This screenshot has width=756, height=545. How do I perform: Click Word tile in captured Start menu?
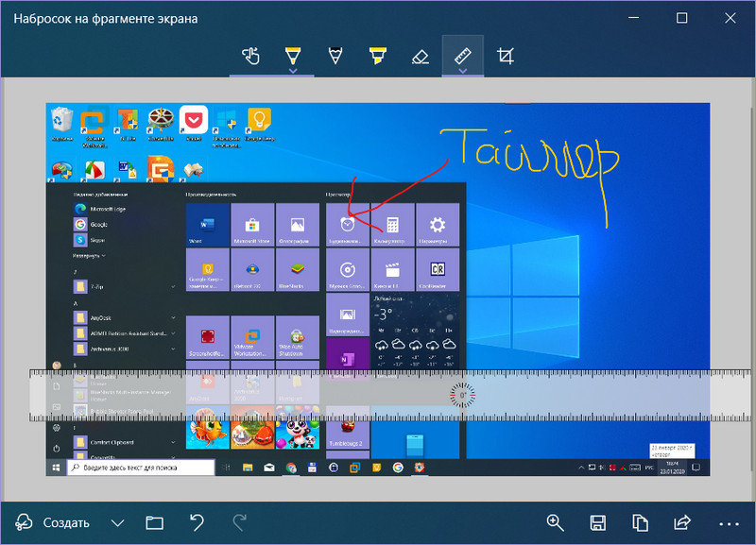click(208, 225)
